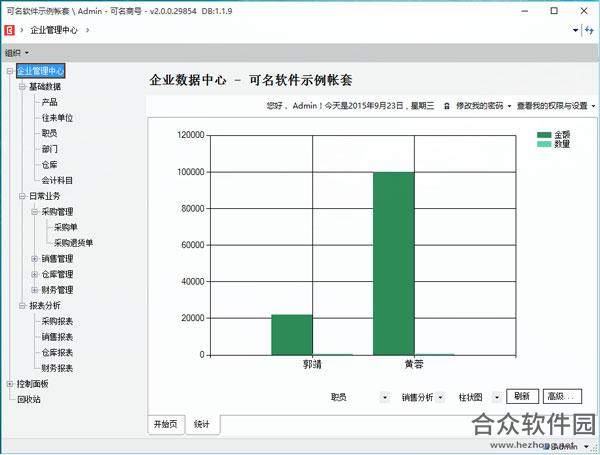
Task: Select 职员 in the tree
Action: (50, 133)
